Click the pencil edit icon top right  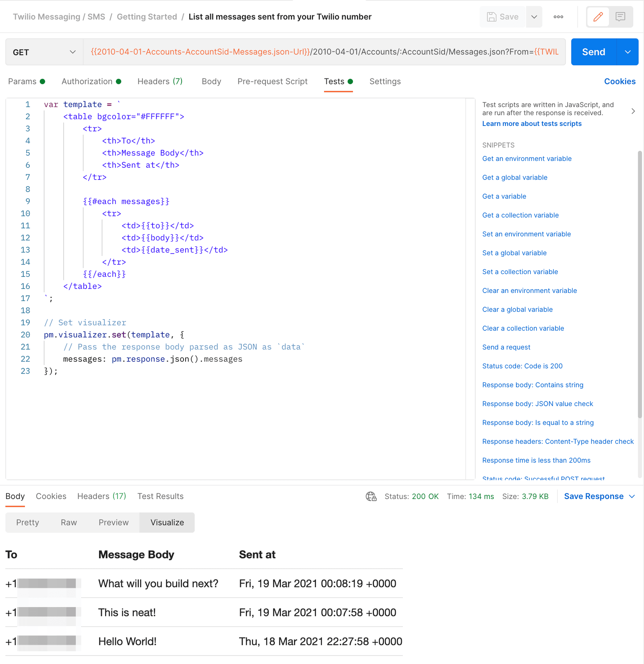pyautogui.click(x=598, y=16)
